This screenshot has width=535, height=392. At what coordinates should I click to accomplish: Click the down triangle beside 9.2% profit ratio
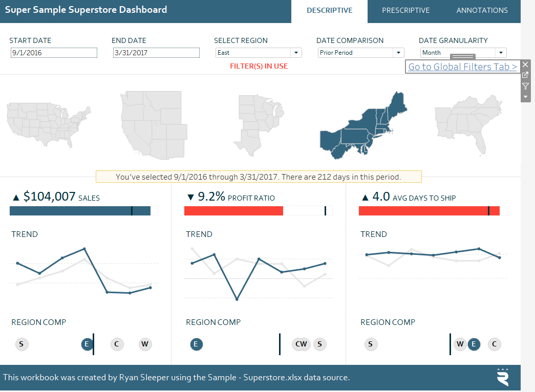point(191,197)
